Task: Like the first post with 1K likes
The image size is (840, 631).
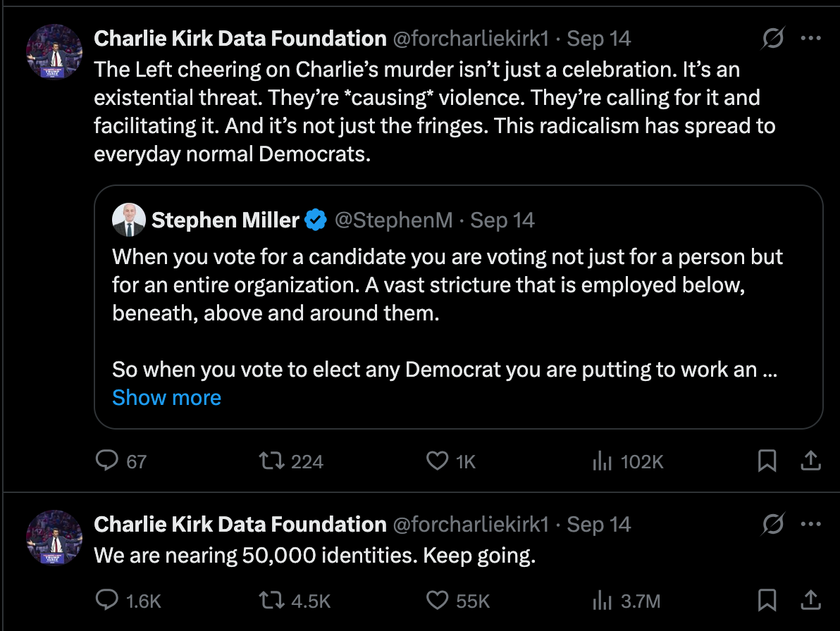Action: 438,461
